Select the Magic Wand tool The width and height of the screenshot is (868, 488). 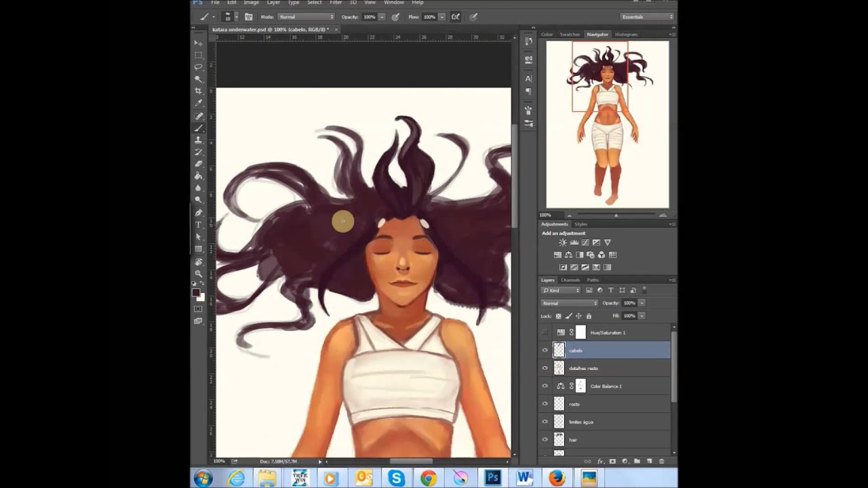click(x=199, y=79)
